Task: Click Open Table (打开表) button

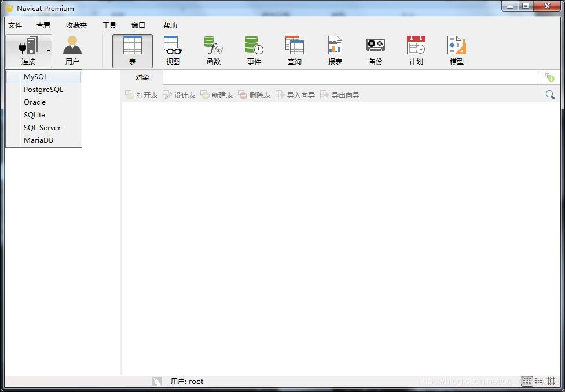Action: coord(141,95)
